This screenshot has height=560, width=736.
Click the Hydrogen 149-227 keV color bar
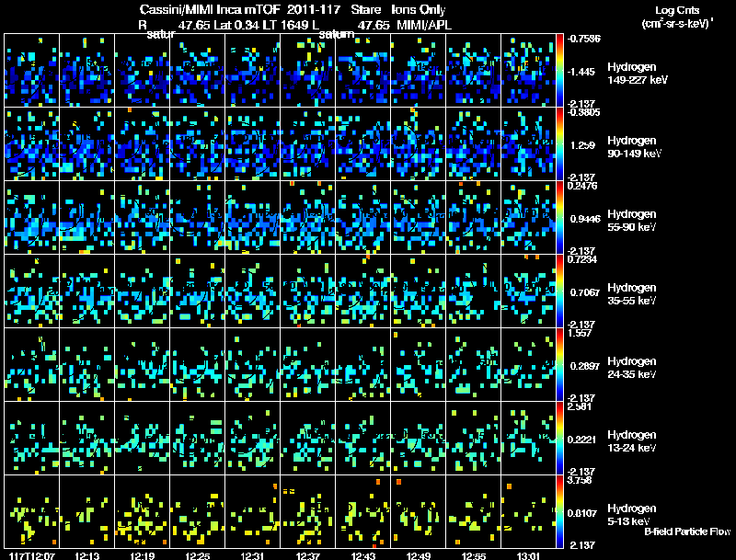(559, 71)
